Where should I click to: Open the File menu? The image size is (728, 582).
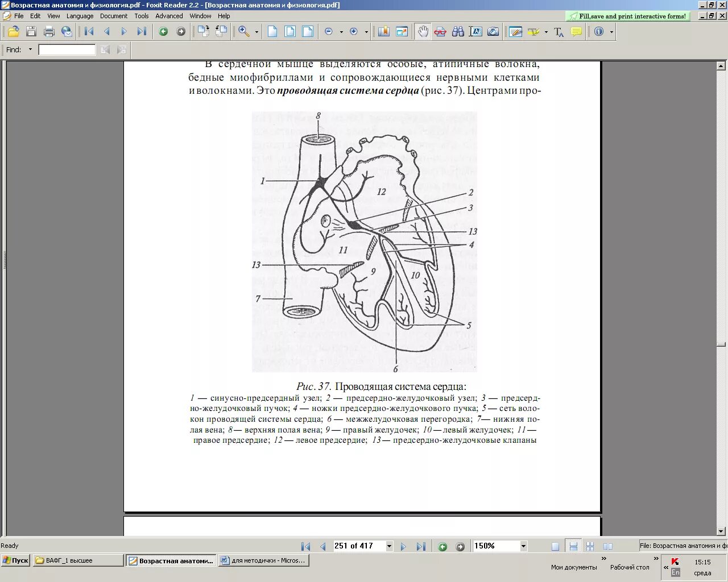19,16
